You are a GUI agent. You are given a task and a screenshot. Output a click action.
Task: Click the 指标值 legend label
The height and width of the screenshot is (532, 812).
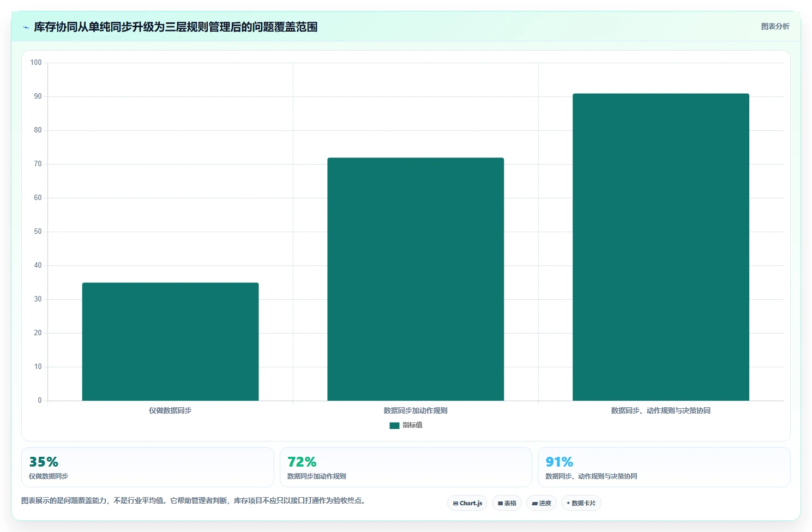click(x=412, y=425)
